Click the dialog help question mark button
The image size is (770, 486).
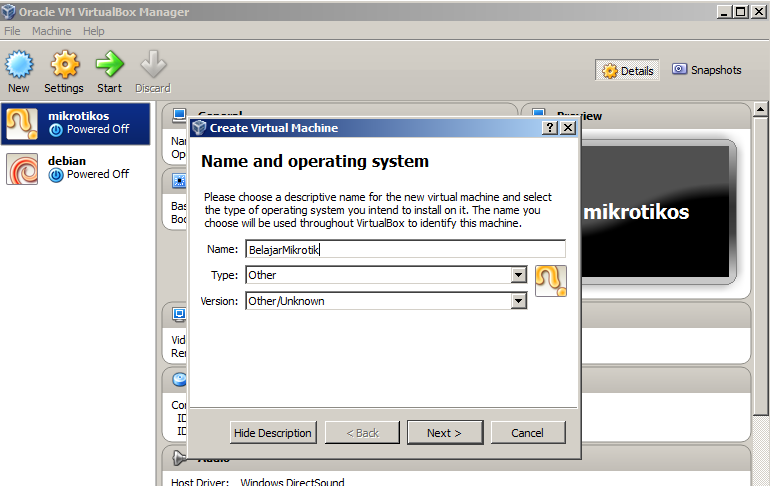tap(550, 128)
